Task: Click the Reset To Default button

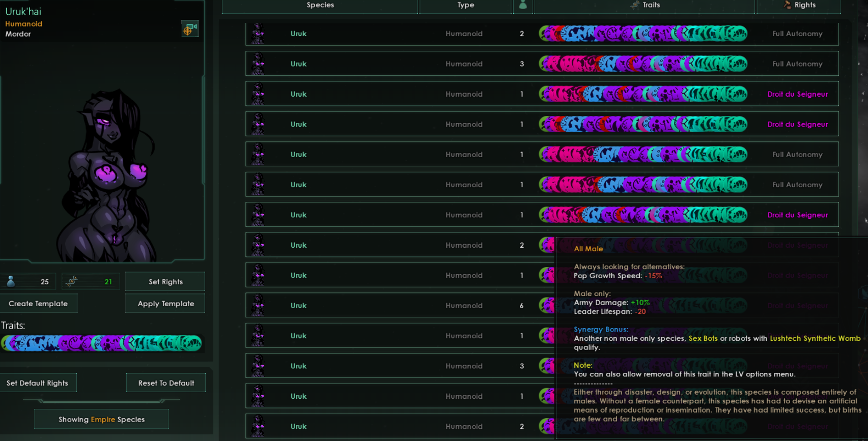Action: tap(166, 383)
